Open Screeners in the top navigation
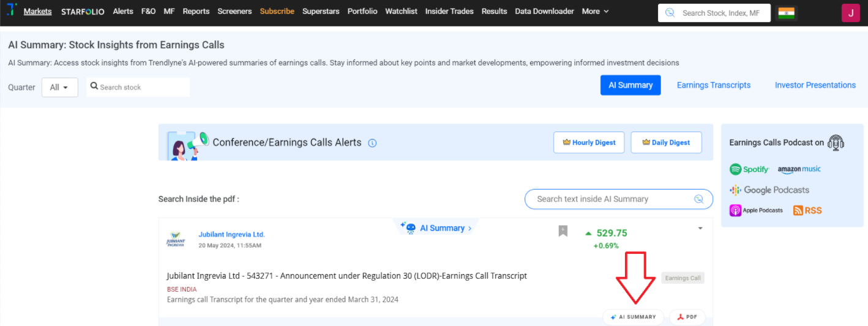The image size is (868, 326). (234, 11)
